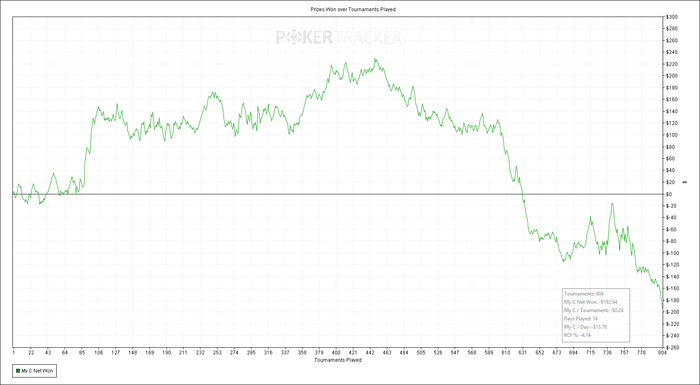This screenshot has height=385, width=700.
Task: Click the 'My C Net Won: -$192.94' summary line
Action: coord(591,302)
